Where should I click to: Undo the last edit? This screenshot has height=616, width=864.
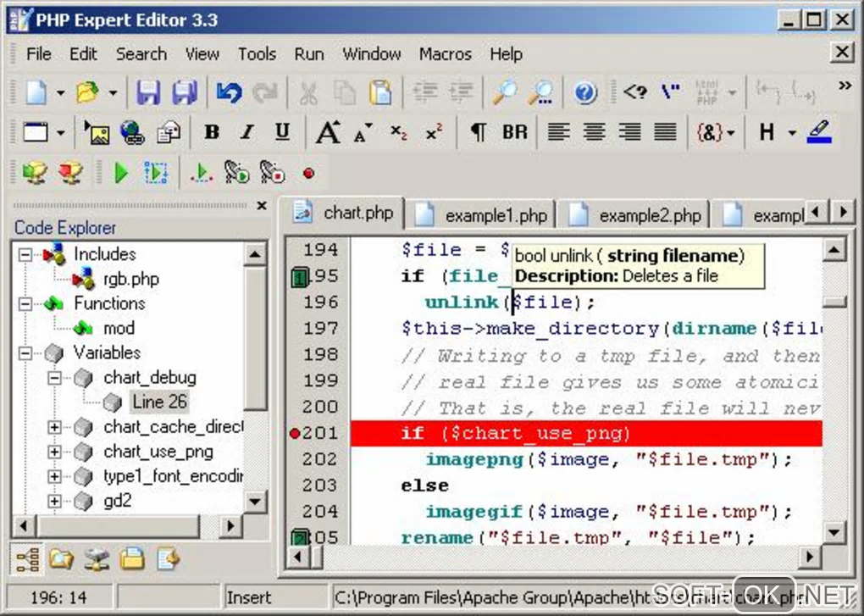pos(229,92)
